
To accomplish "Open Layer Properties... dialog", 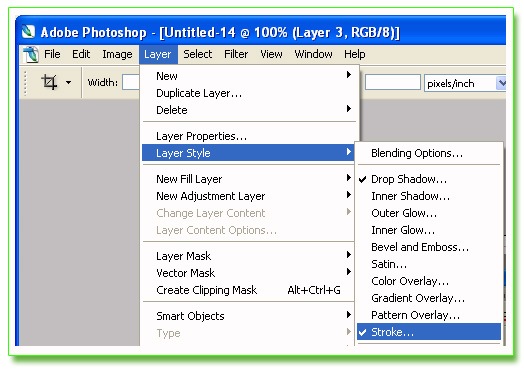I will click(248, 136).
